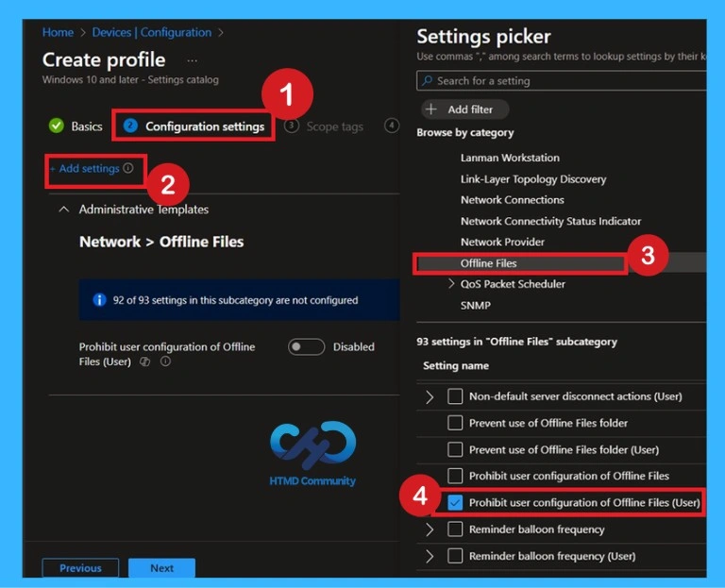Screen dimensions: 725x588
Task: Click the Add filter button
Action: [464, 109]
